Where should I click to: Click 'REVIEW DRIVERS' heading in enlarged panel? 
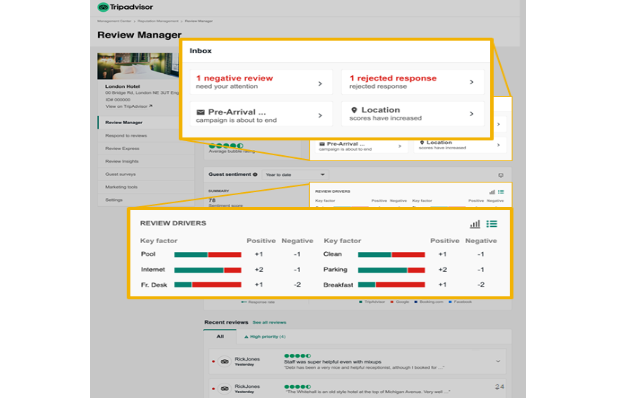click(173, 223)
